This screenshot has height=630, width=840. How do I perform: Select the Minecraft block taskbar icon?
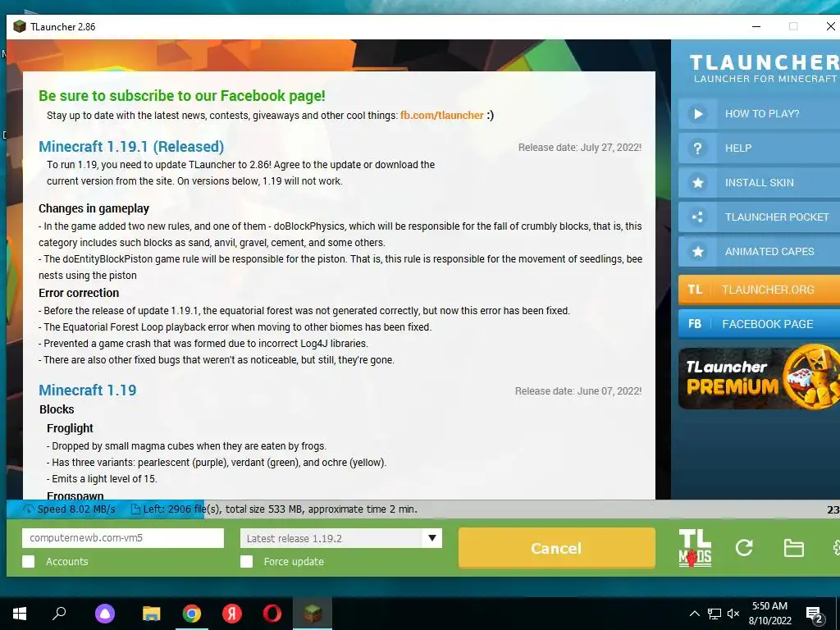(313, 614)
